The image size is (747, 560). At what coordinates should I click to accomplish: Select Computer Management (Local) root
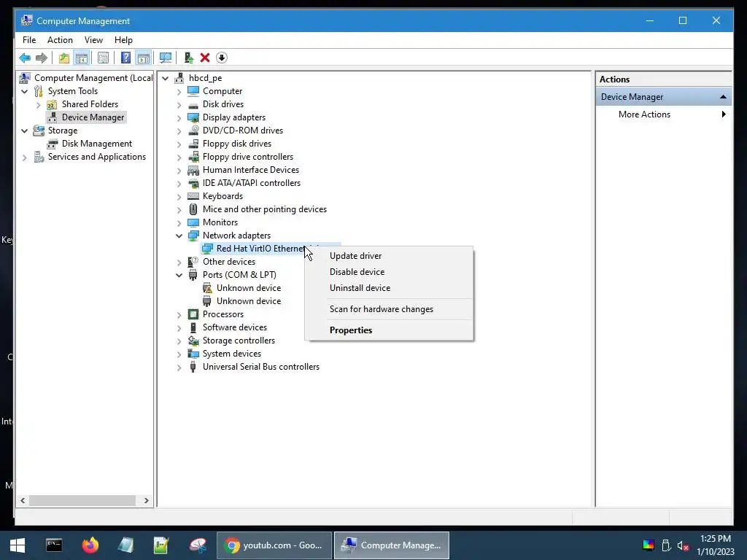pyautogui.click(x=93, y=77)
